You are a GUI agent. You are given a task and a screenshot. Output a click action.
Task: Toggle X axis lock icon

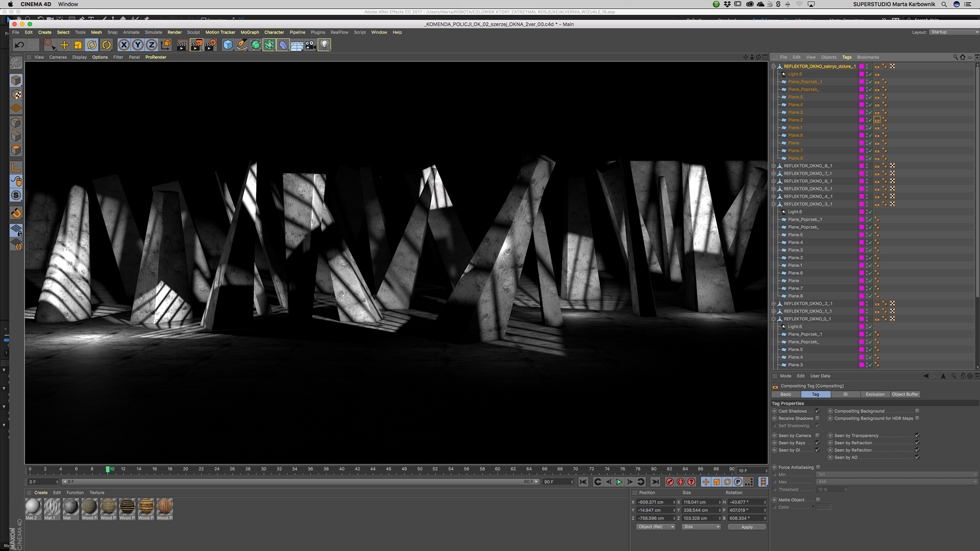(124, 45)
